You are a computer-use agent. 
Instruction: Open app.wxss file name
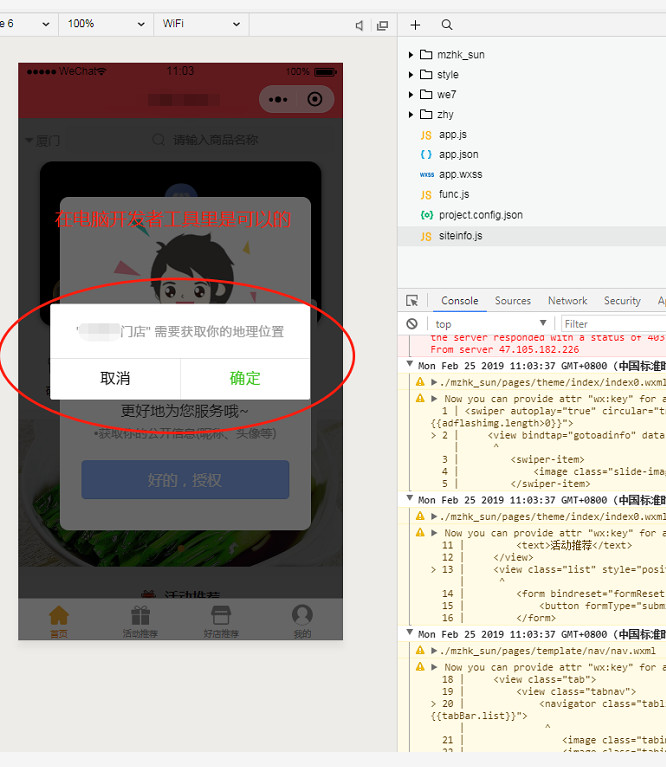pos(461,175)
